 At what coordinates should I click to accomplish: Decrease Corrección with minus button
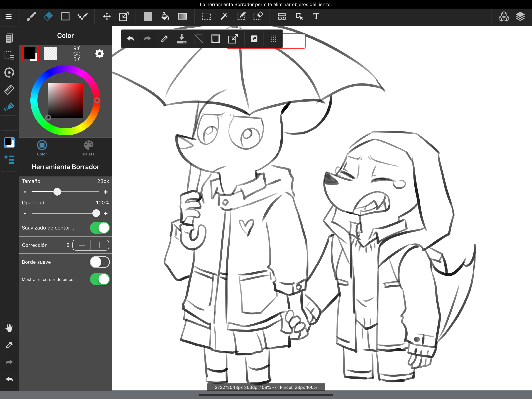coord(82,245)
